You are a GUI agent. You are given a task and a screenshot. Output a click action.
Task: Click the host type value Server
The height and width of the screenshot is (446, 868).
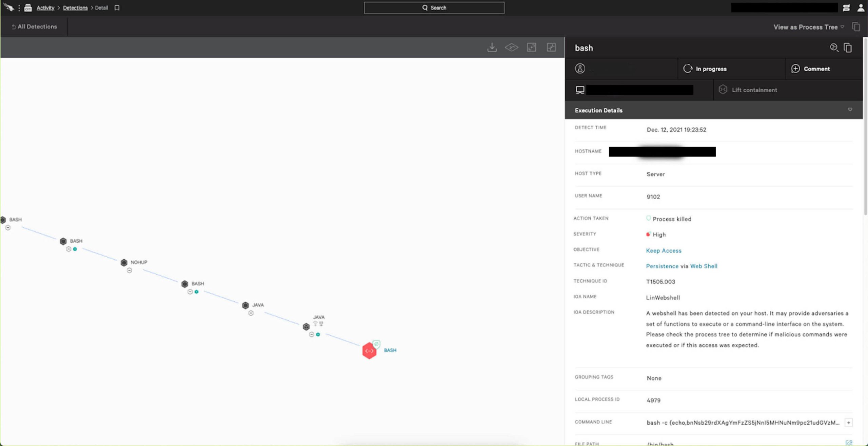pyautogui.click(x=656, y=174)
